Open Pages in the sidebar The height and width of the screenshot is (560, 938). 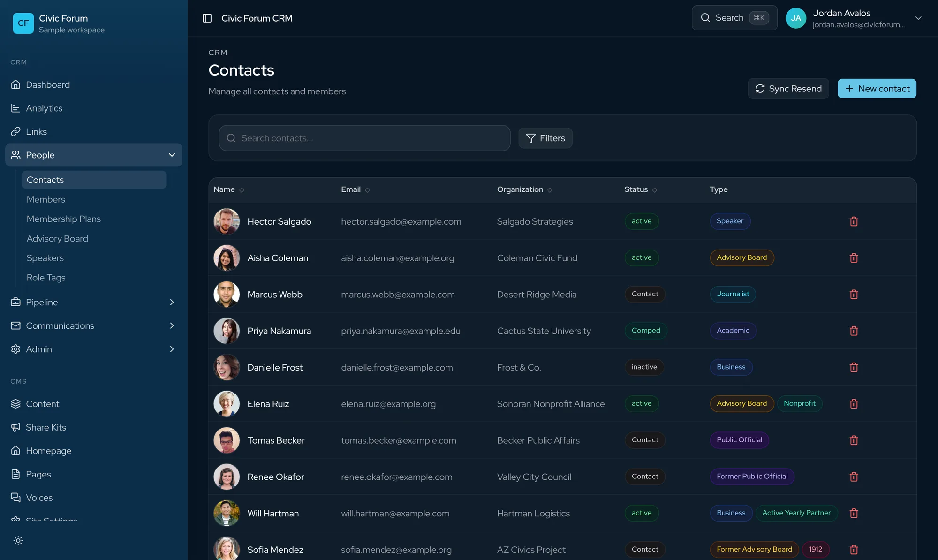[94, 474]
